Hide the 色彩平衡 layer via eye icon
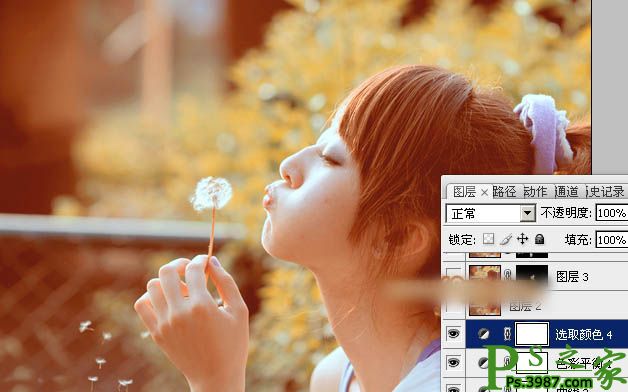This screenshot has height=392, width=628. (x=453, y=363)
